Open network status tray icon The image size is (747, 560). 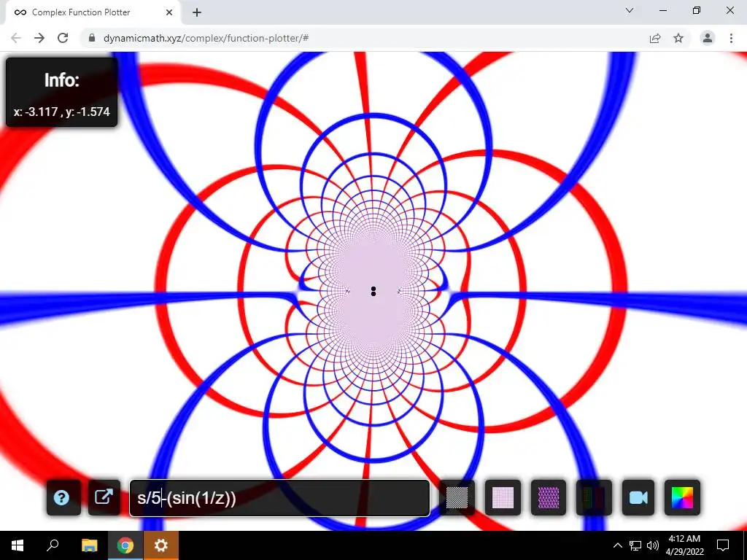pos(635,545)
